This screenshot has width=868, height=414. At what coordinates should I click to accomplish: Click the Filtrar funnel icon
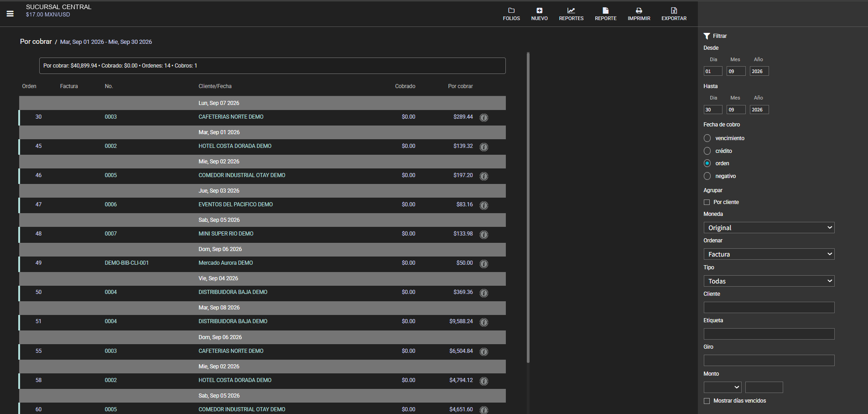[x=707, y=36]
